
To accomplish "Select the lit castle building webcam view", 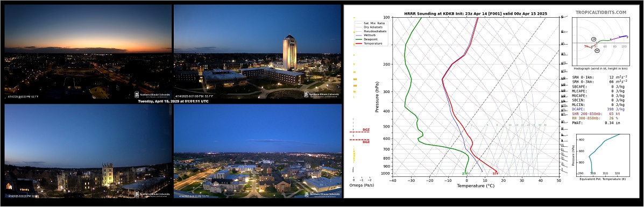I will pyautogui.click(x=88, y=151).
